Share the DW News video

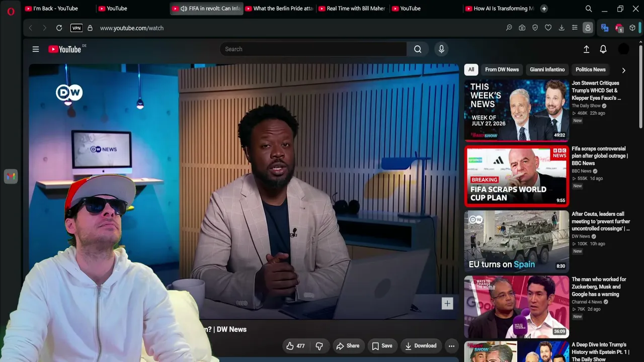pos(348,346)
